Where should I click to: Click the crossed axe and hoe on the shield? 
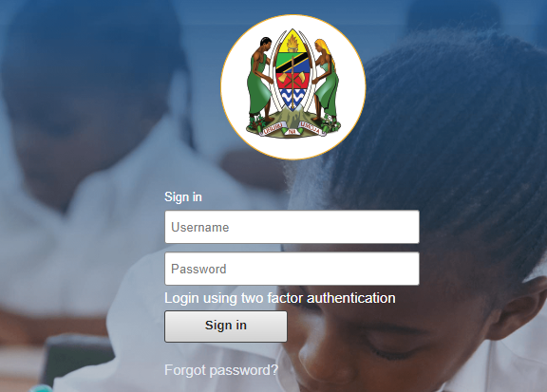[293, 81]
